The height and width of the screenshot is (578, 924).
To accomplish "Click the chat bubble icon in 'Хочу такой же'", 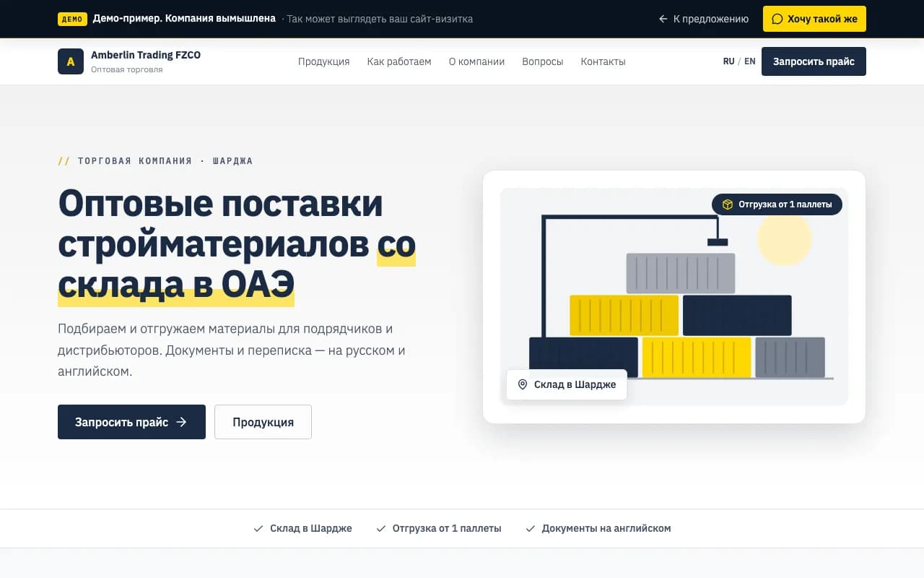I will tap(777, 19).
